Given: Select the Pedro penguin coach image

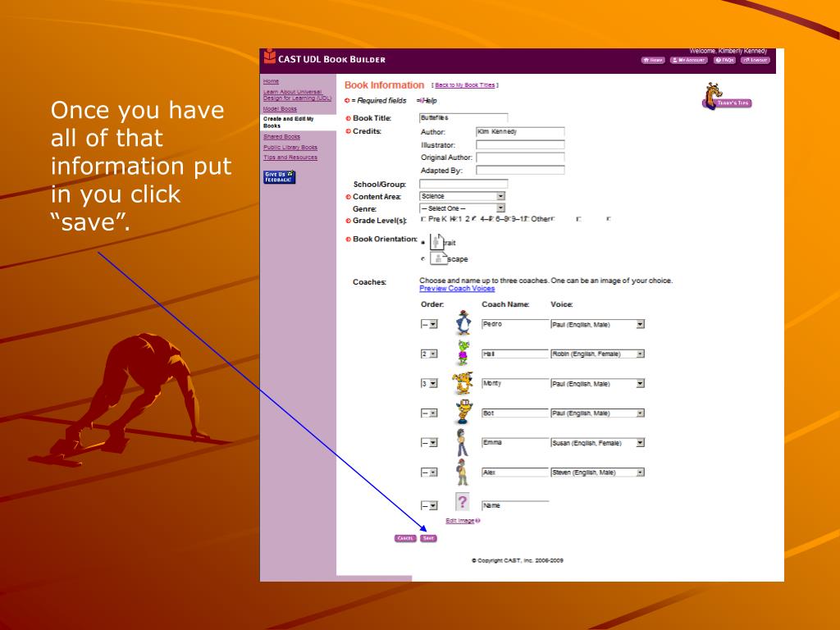Looking at the screenshot, I should (x=463, y=322).
